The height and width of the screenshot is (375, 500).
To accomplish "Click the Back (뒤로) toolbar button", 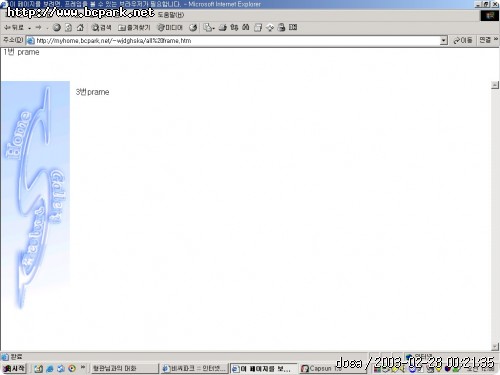I will [x=14, y=28].
